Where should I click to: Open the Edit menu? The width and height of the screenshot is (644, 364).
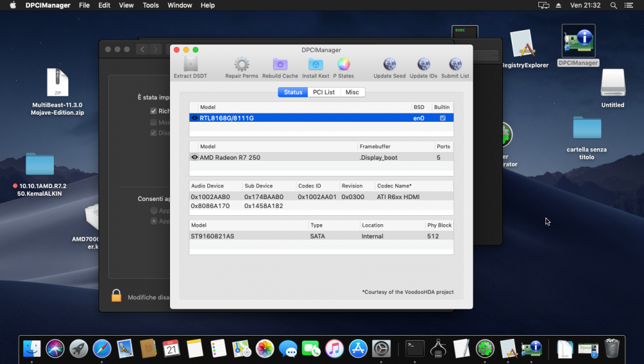(104, 5)
